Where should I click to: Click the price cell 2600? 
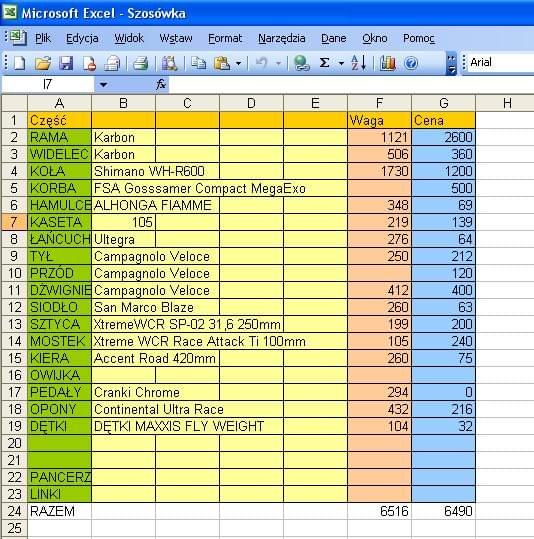[x=444, y=137]
